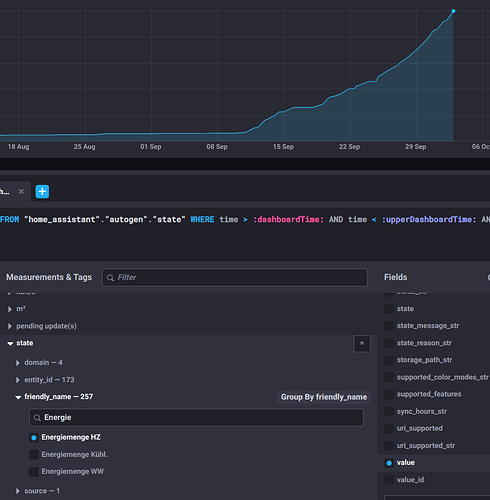Expand the m³ measurement
490x500 pixels.
point(10,309)
